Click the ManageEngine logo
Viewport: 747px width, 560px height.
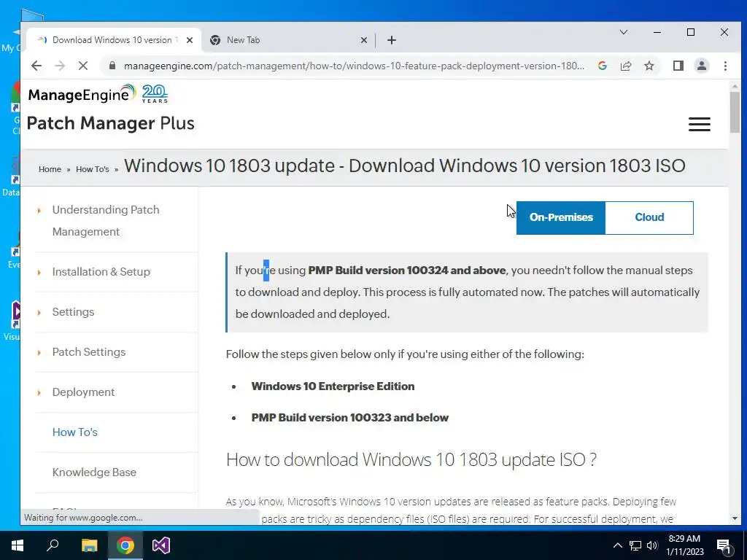pos(82,94)
